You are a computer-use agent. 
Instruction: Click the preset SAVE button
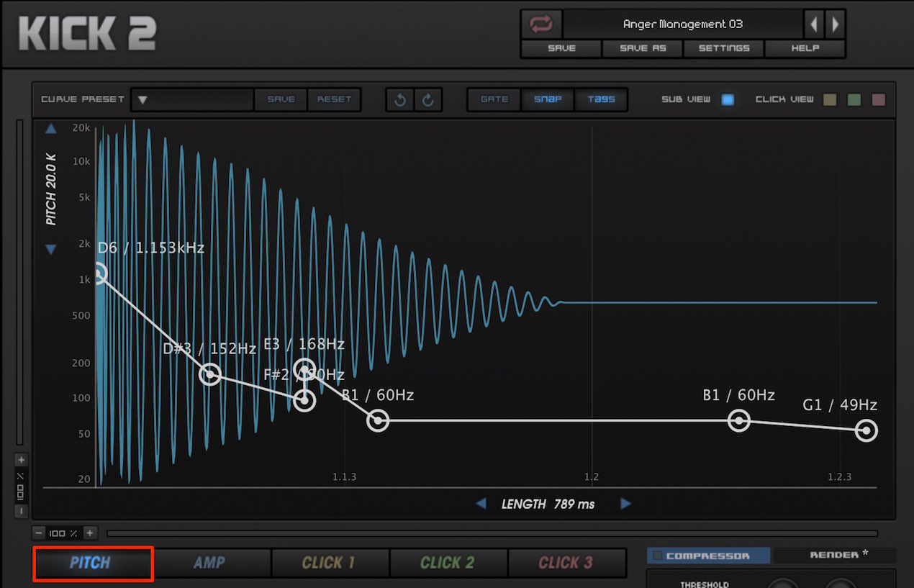[x=561, y=48]
